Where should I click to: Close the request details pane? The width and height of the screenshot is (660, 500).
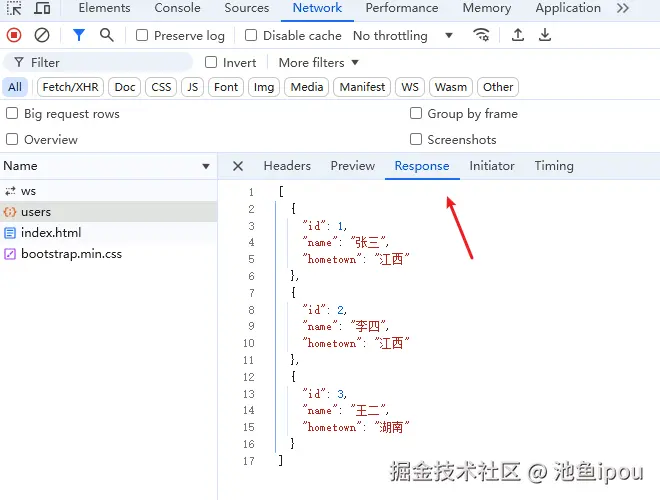coord(238,166)
